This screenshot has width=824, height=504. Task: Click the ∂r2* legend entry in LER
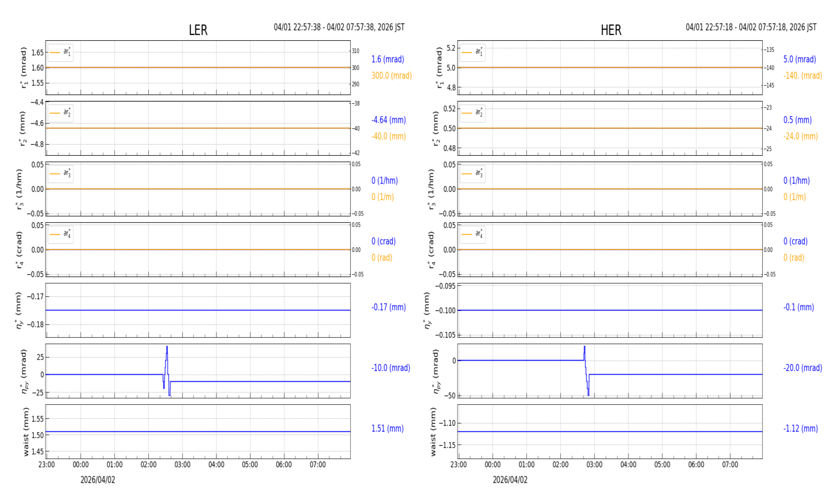(61, 113)
